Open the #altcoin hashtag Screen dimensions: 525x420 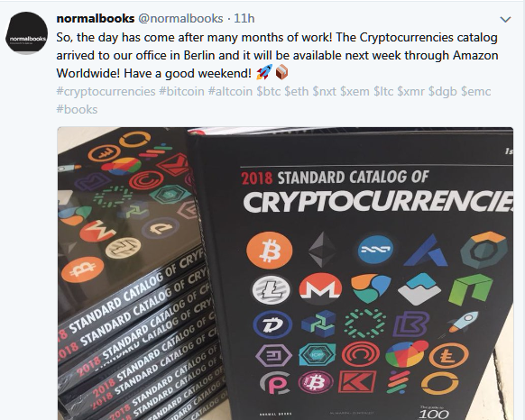pyautogui.click(x=230, y=91)
